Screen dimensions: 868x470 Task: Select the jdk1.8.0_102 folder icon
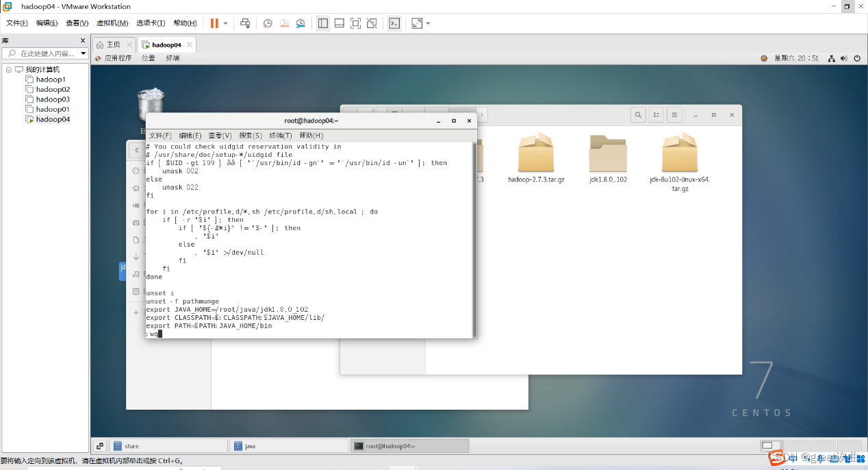click(608, 152)
